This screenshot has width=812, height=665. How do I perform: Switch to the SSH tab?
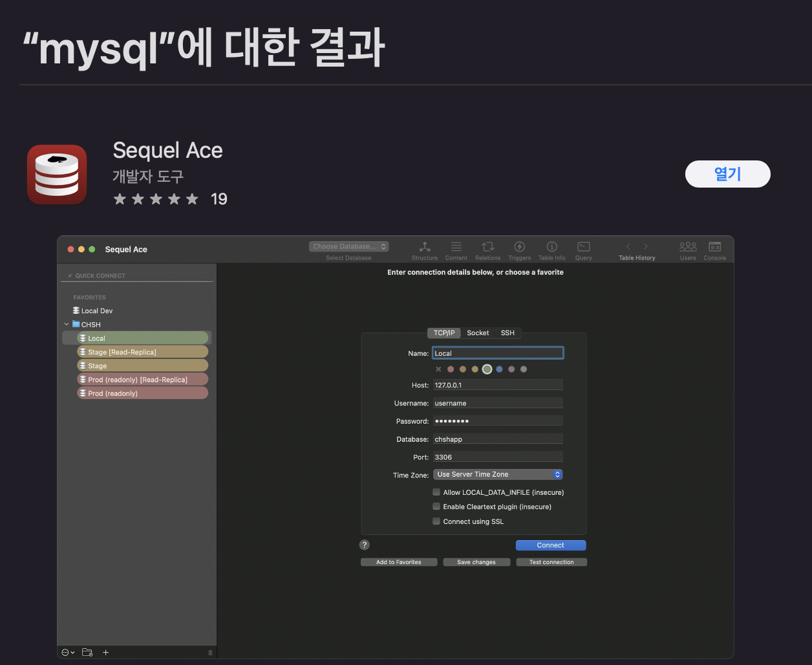[x=507, y=332]
